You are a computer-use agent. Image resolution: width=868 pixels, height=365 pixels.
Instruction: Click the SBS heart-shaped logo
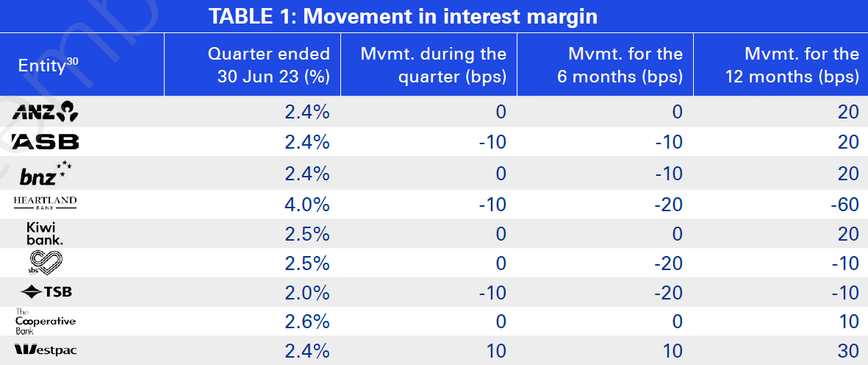click(x=45, y=262)
